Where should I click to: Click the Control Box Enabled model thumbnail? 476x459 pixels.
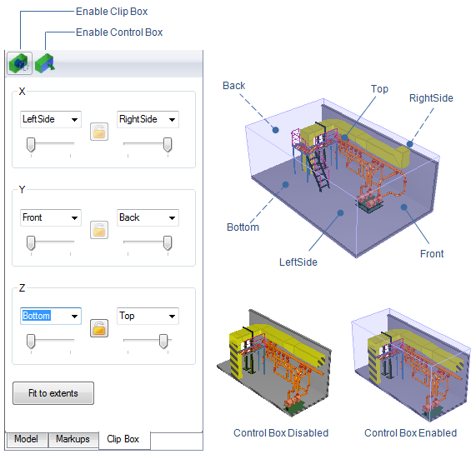click(411, 365)
